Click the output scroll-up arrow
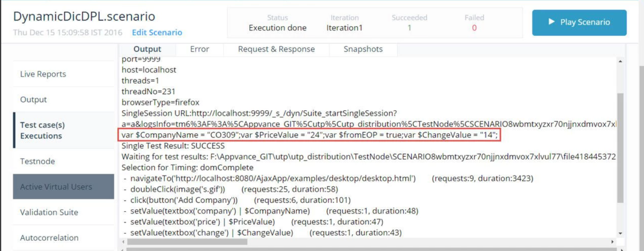Viewport: 644px width, 251px height. tap(620, 62)
